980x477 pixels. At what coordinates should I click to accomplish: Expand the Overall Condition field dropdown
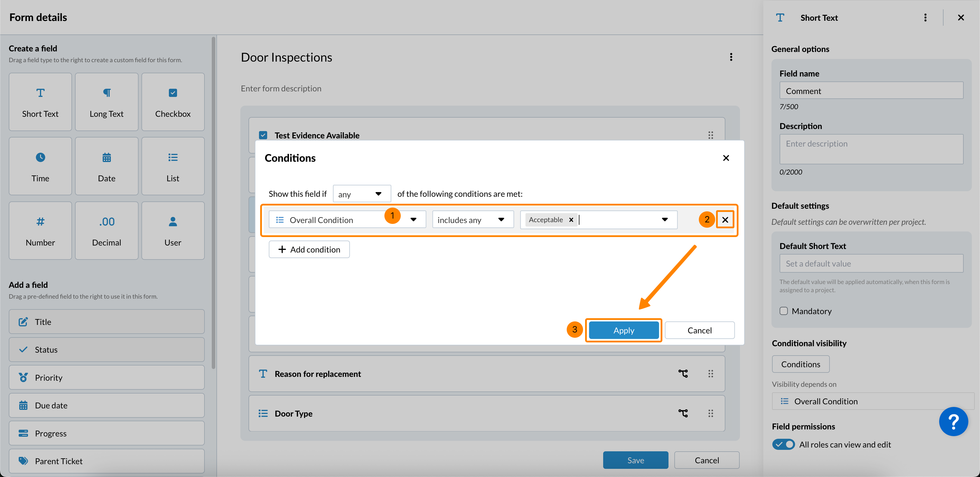pyautogui.click(x=413, y=220)
